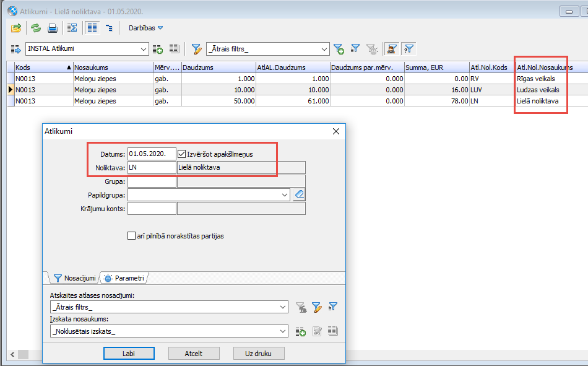Screen dimensions: 588x366
Task: Enable arī pilnībā norakstītas partijas checkbox
Action: tap(131, 235)
